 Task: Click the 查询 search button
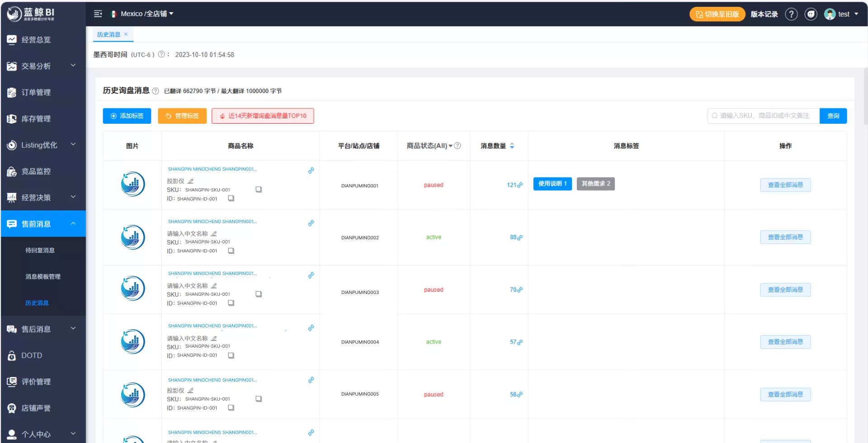pos(833,116)
